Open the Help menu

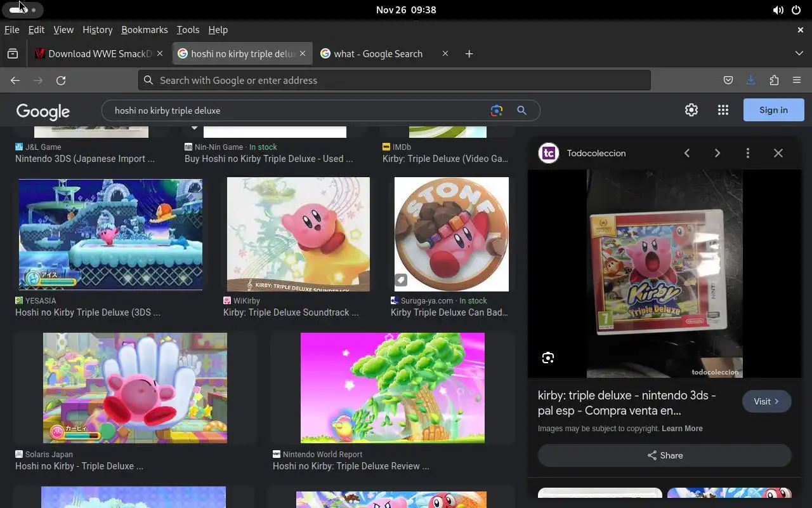[218, 30]
